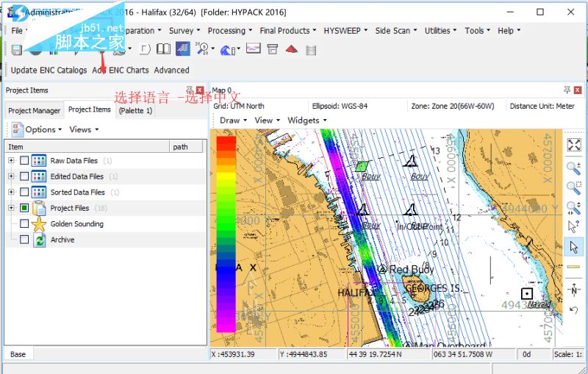Image resolution: width=588 pixels, height=374 pixels.
Task: Select the query cursor with question mark
Action: tap(574, 227)
